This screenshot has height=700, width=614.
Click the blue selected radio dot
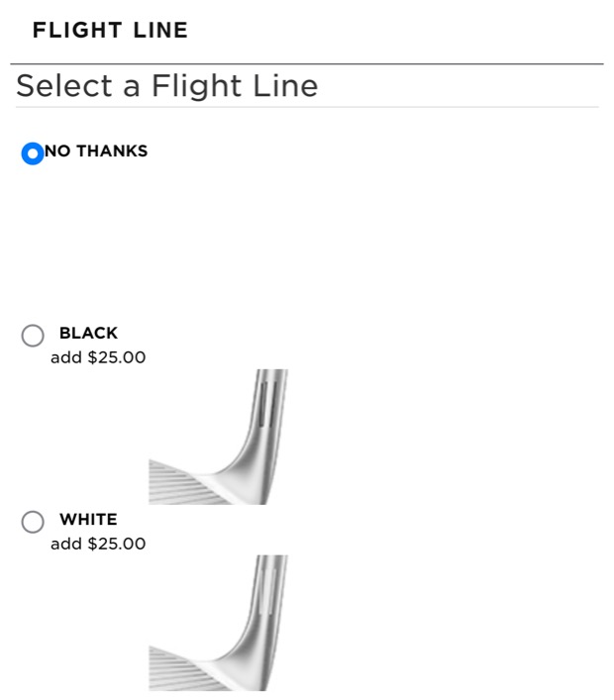pyautogui.click(x=33, y=153)
